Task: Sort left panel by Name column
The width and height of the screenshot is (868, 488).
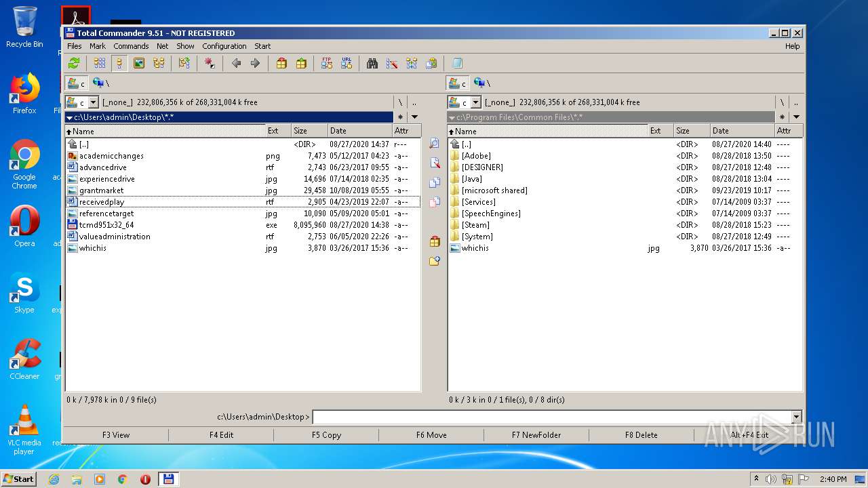Action: click(x=165, y=131)
